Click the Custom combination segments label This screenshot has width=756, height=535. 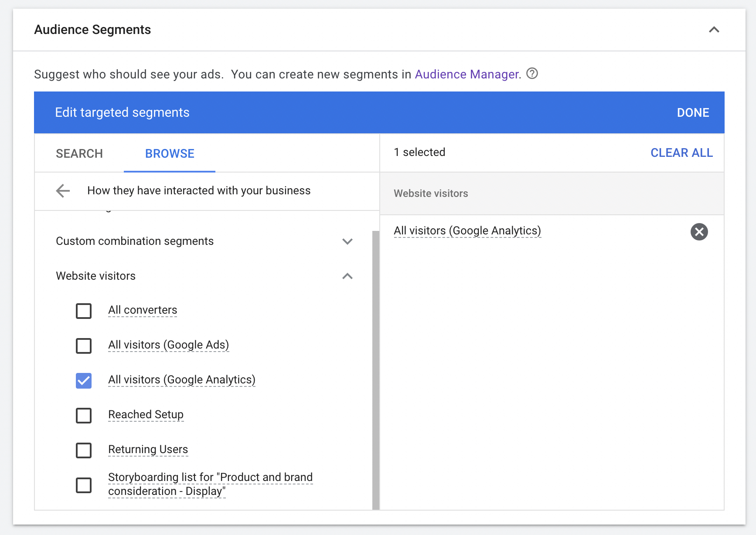click(x=135, y=241)
